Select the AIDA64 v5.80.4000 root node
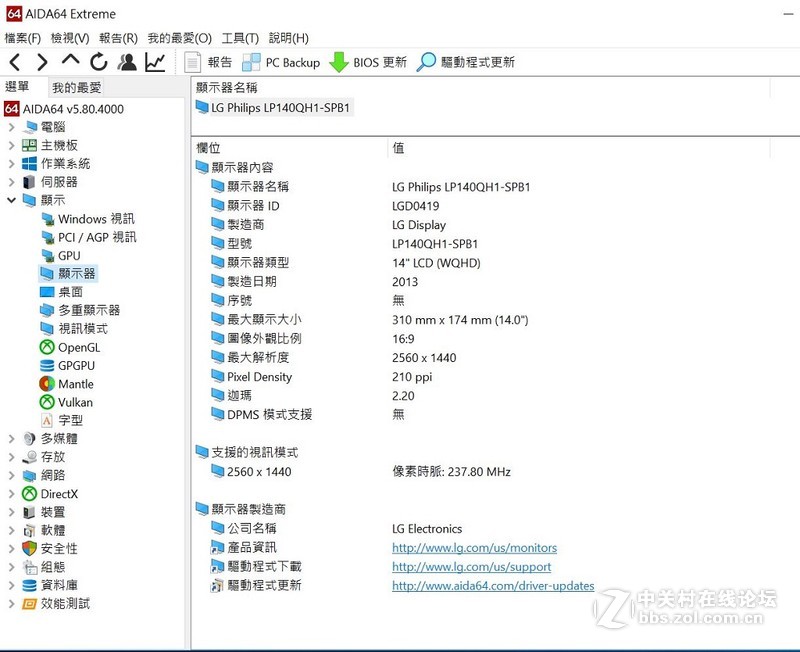The image size is (800, 652). tap(73, 109)
